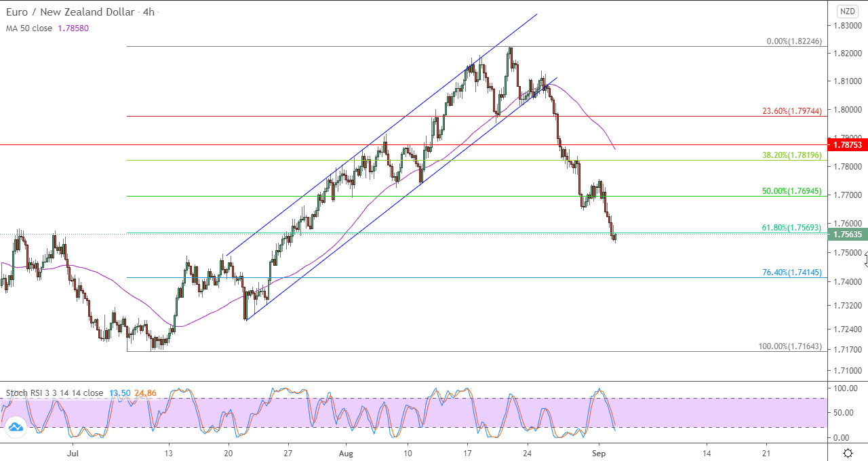Click the TradingView cloud logo icon
This screenshot has width=868, height=461.
(15, 427)
